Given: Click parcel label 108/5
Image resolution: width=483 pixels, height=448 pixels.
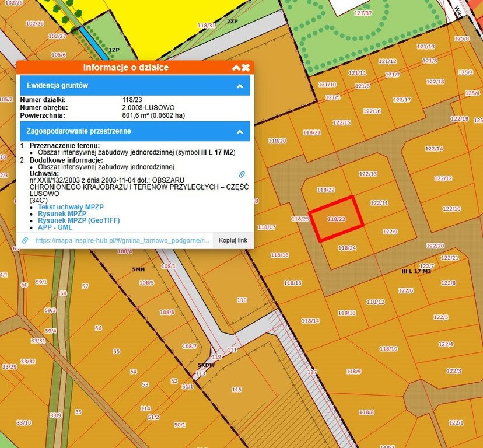Looking at the screenshot, I should pyautogui.click(x=146, y=283).
